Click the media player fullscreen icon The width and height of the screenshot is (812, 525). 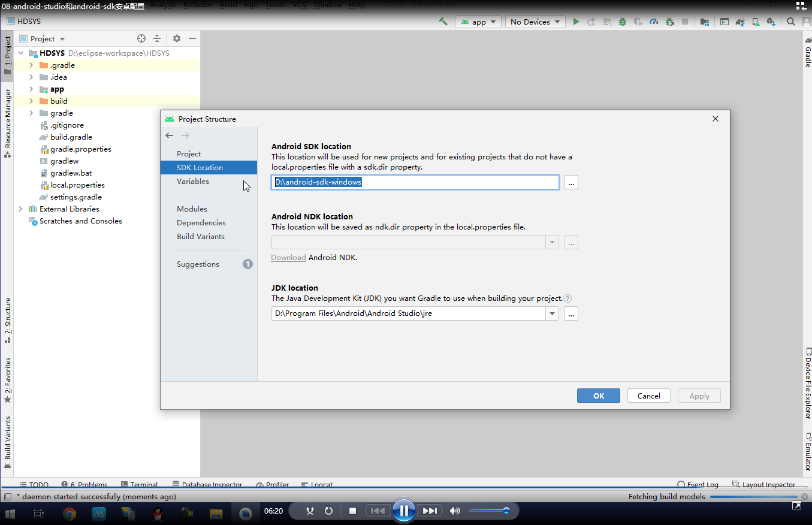(x=796, y=506)
